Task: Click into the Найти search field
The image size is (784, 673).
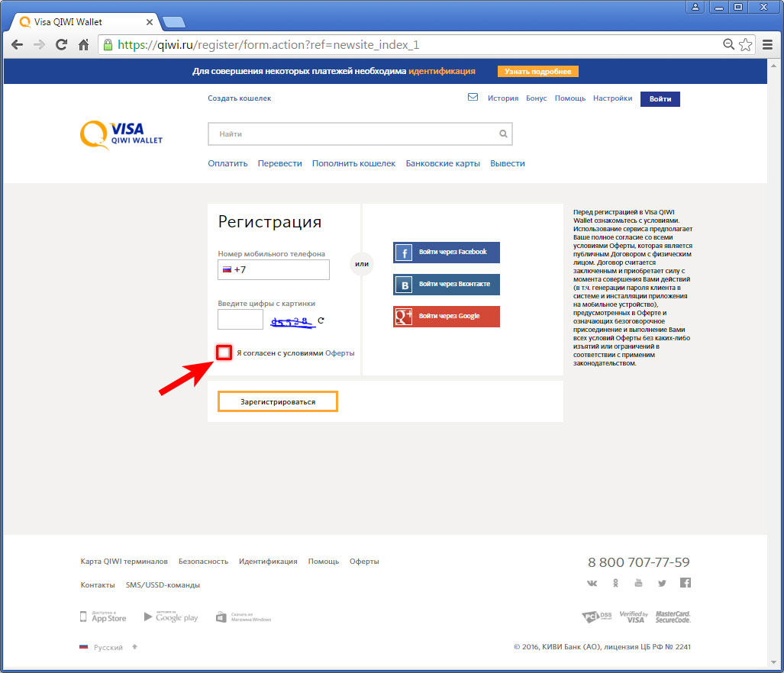Action: click(x=360, y=134)
